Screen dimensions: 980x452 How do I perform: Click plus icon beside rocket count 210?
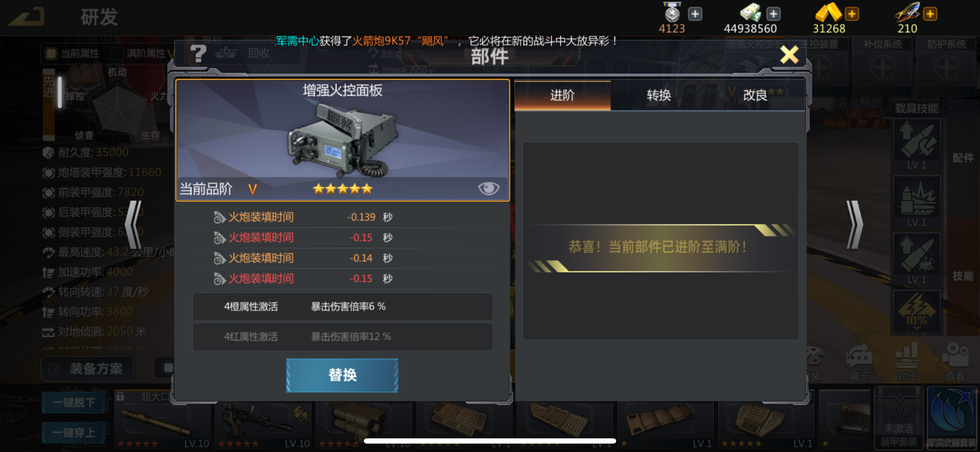tap(930, 14)
